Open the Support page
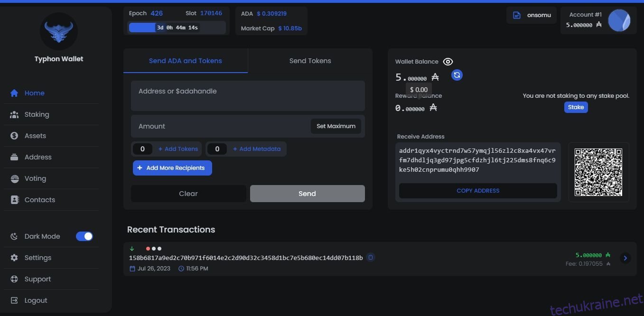644x316 pixels. 37,279
